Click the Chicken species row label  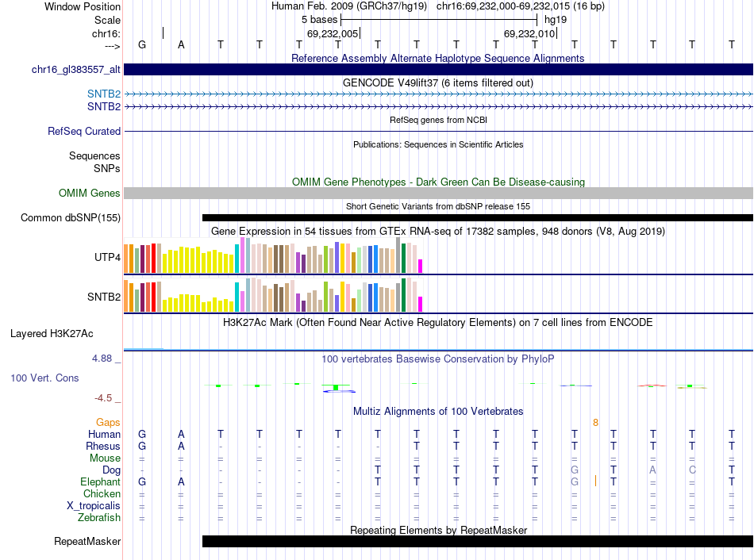click(102, 494)
